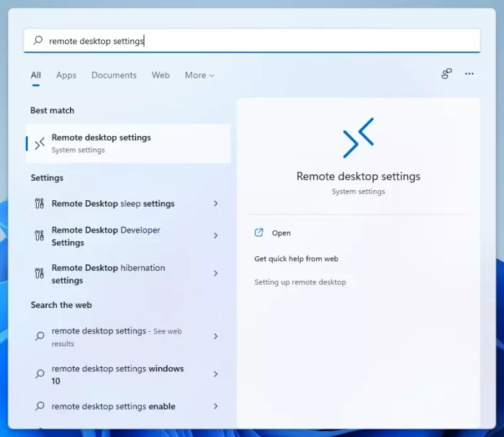Image resolution: width=504 pixels, height=437 pixels.
Task: Click large Remote desktop icon in preview pane
Action: (359, 138)
